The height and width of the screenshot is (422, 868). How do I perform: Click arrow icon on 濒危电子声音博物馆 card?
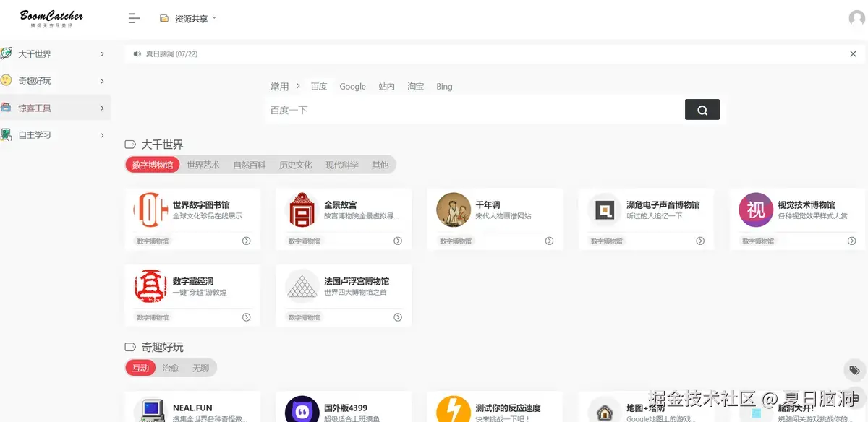700,241
